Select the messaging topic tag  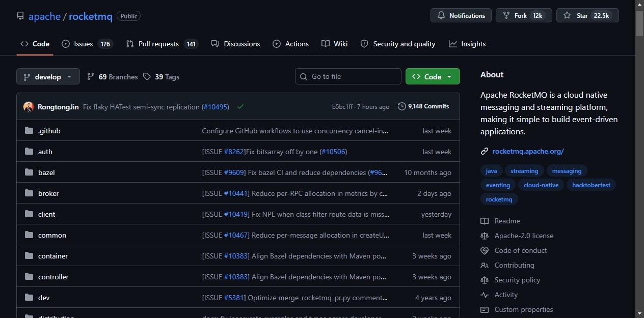click(x=567, y=171)
